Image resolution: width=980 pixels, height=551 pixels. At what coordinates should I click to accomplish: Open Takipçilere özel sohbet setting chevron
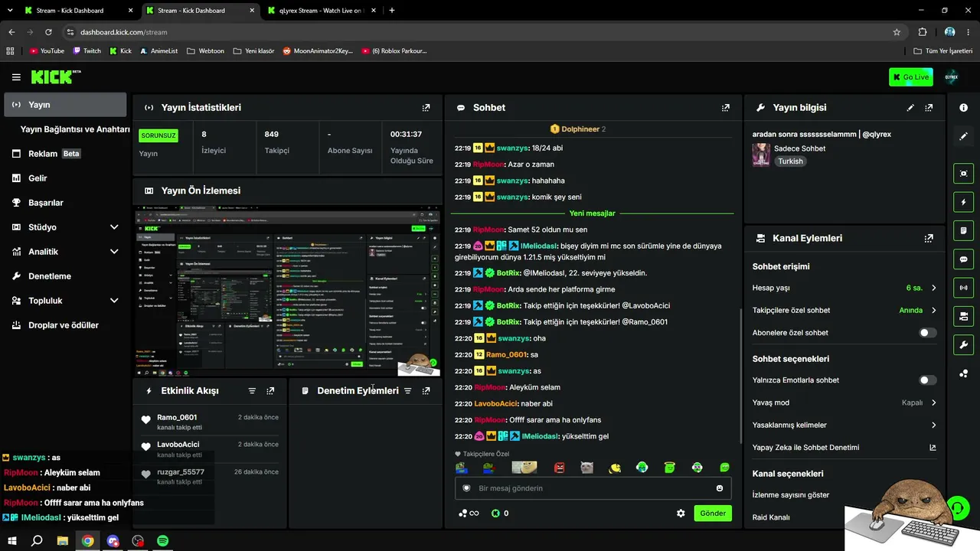click(933, 311)
